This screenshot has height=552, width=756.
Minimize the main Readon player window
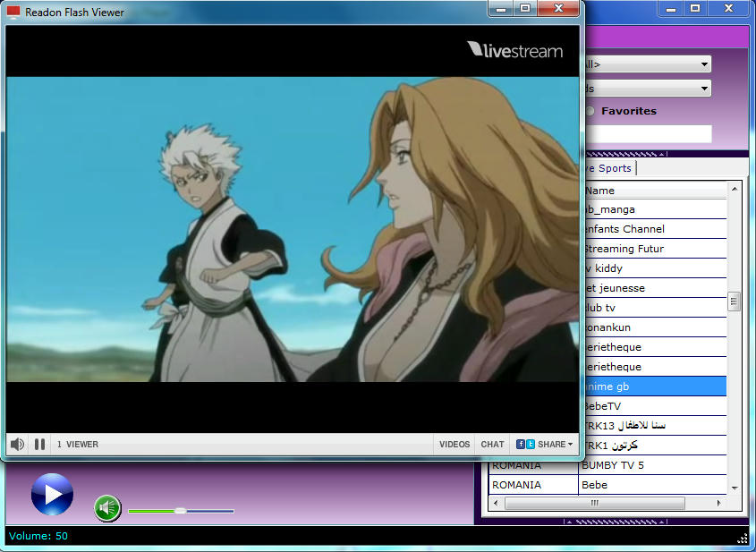[672, 8]
